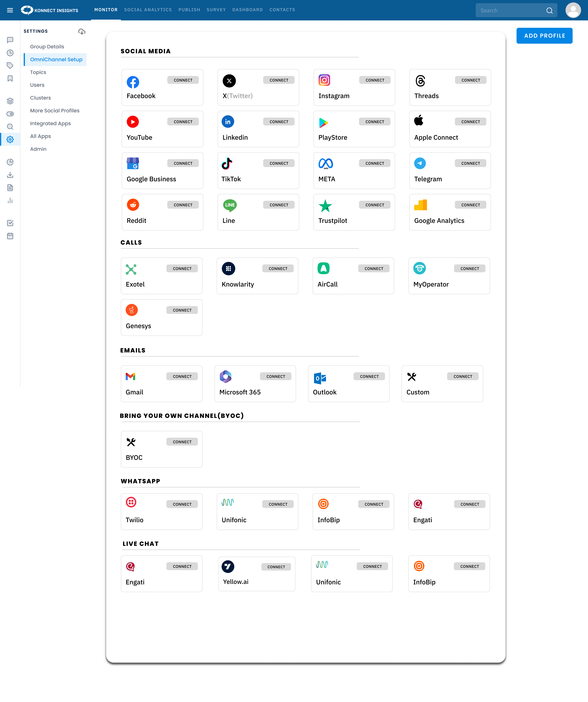
Task: Connect Engati under Live Chat
Action: pos(182,566)
